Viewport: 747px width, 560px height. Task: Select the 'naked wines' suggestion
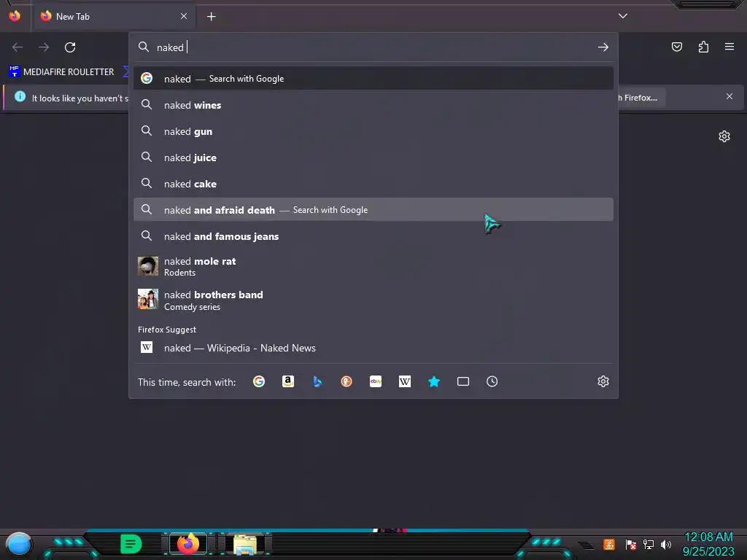coord(373,105)
